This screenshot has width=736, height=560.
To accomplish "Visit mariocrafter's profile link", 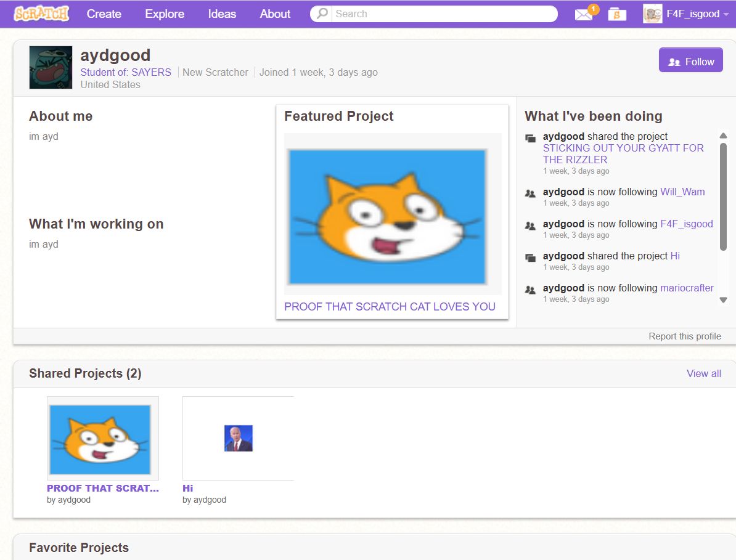I will pos(687,288).
